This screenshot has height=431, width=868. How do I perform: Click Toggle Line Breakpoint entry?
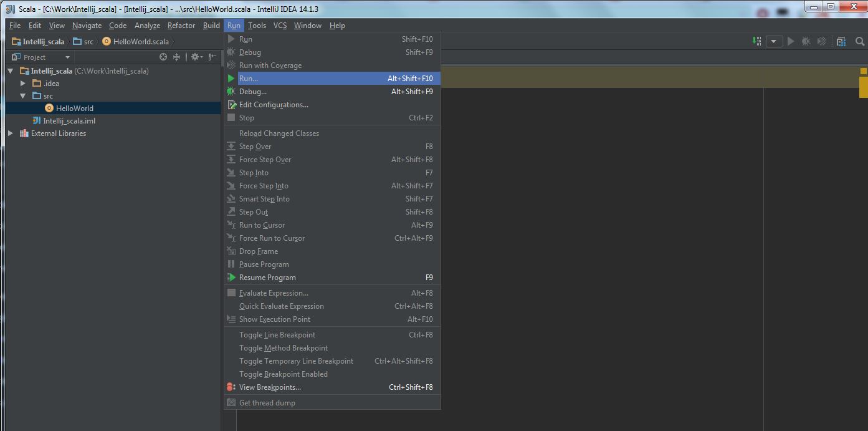[x=332, y=335]
